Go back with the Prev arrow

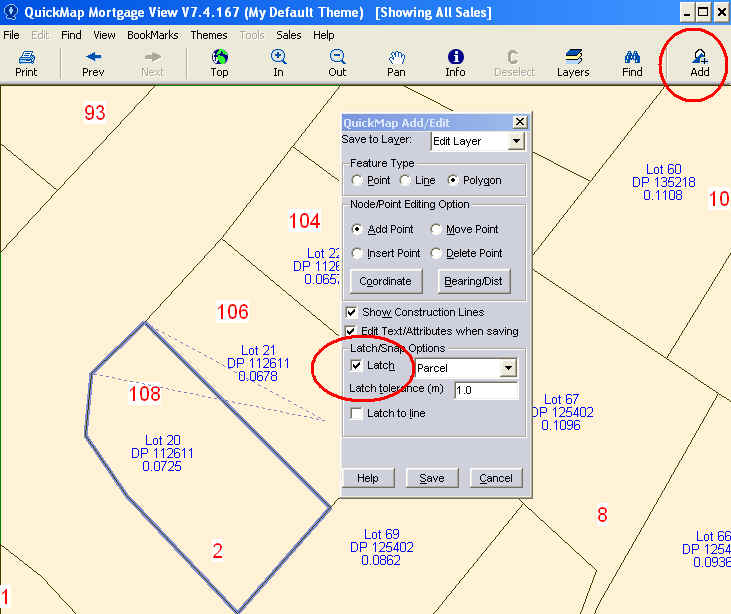click(x=93, y=58)
